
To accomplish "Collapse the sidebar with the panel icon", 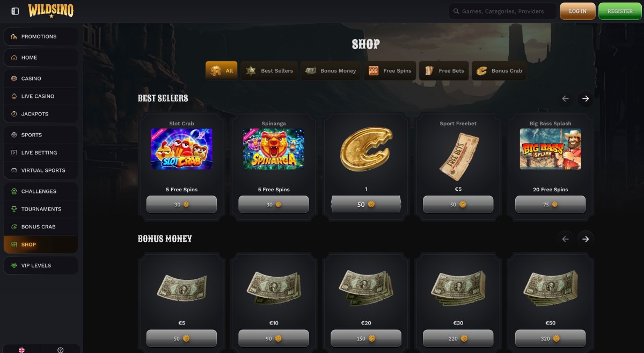I will [x=15, y=11].
